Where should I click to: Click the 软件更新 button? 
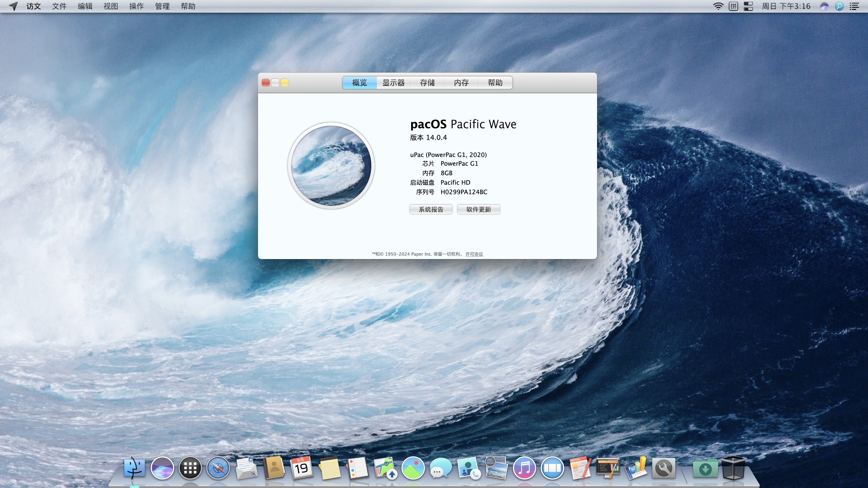click(479, 209)
